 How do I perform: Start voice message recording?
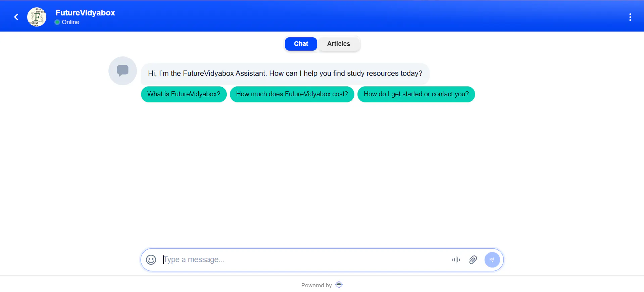tap(456, 260)
